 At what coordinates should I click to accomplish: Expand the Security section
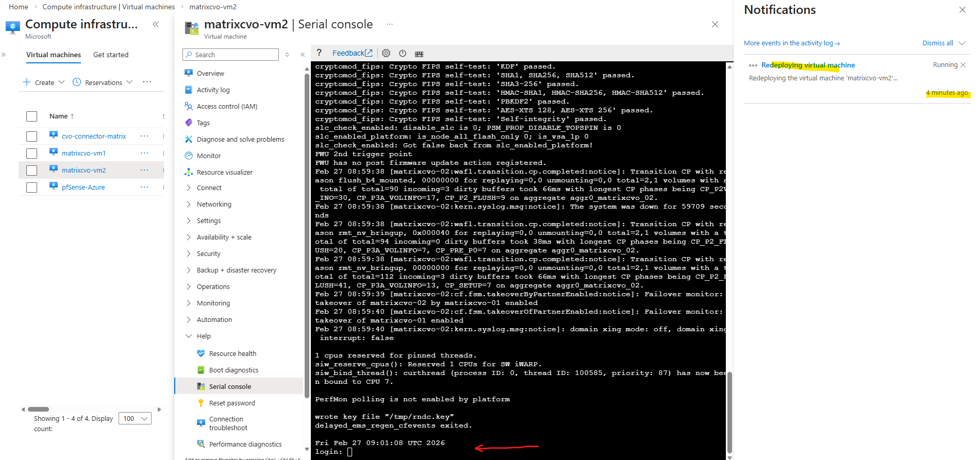(x=189, y=253)
